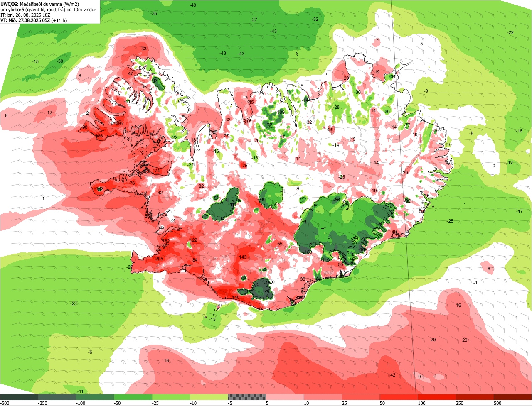Select the legend swatch between 100 and 250
The image size is (532, 406).
coord(436,397)
